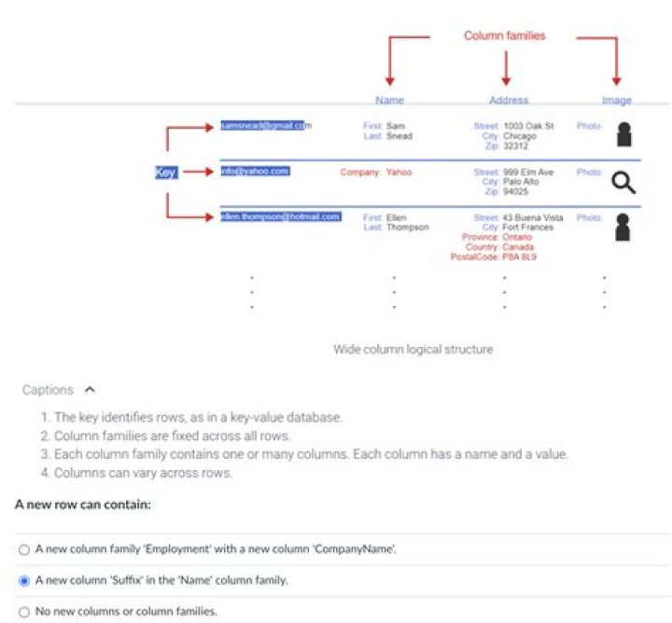672x623 pixels.
Task: Click the Name column family header
Action: [389, 100]
